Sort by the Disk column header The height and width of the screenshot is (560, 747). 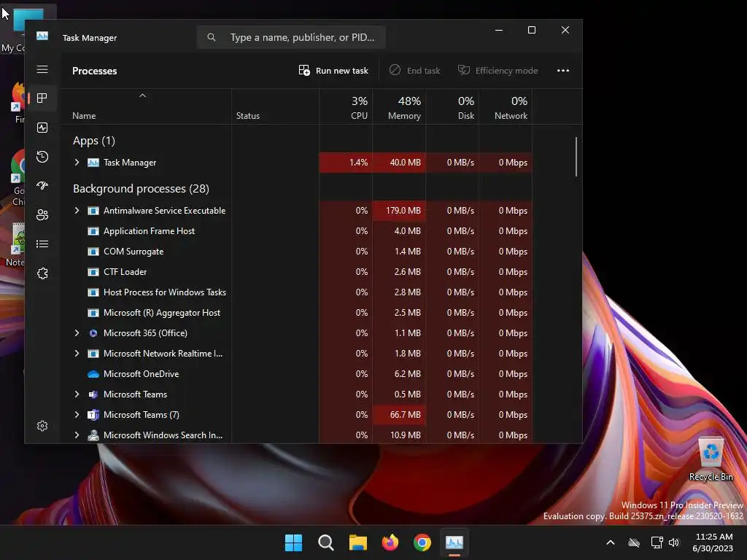(x=452, y=108)
